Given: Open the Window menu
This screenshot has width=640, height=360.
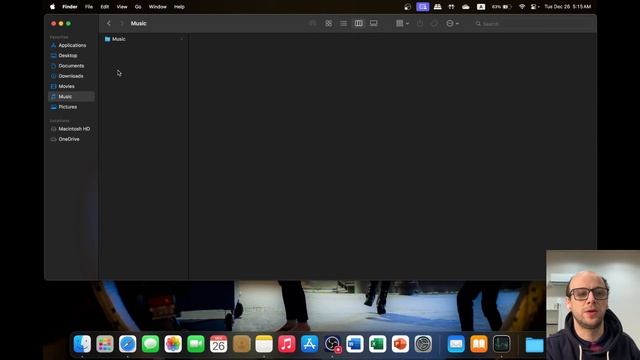Looking at the screenshot, I should (x=158, y=7).
